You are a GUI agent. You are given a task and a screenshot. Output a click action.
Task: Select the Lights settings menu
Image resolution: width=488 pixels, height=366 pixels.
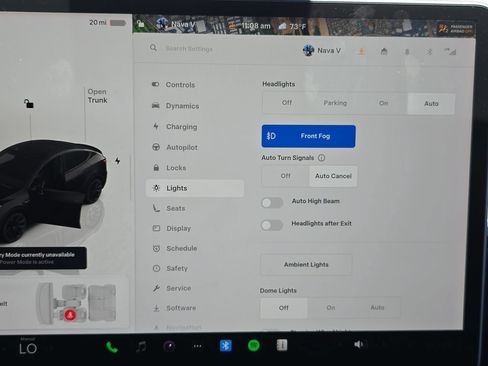coord(195,188)
